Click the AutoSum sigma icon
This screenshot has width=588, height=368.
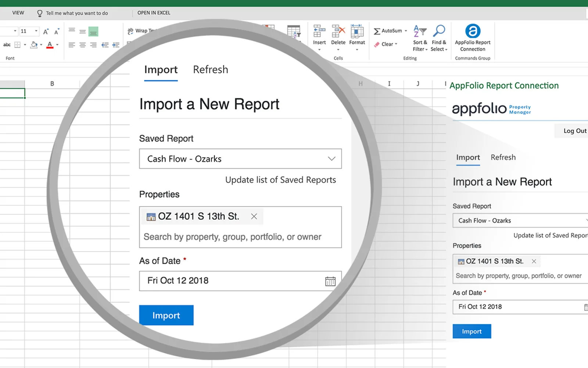pyautogui.click(x=377, y=31)
